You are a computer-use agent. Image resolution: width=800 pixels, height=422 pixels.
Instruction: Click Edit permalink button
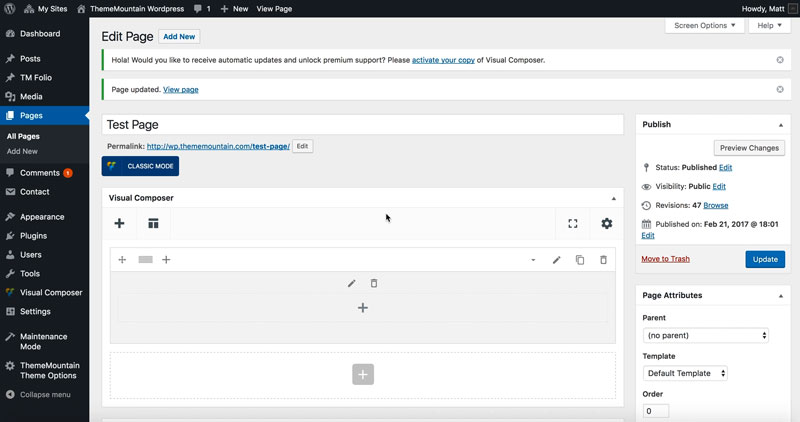tap(303, 146)
